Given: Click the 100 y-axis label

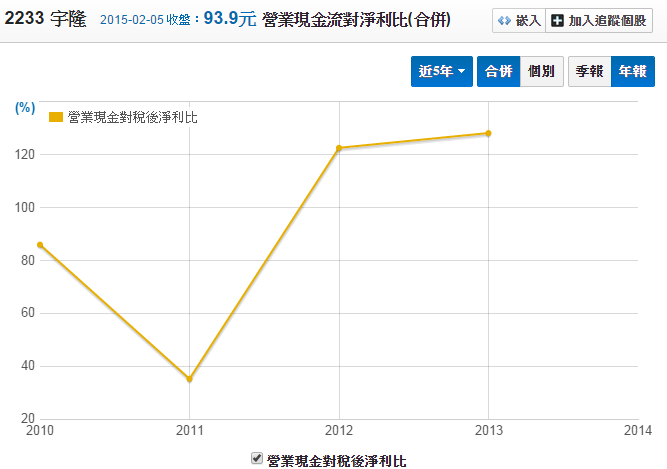Looking at the screenshot, I should [x=25, y=207].
